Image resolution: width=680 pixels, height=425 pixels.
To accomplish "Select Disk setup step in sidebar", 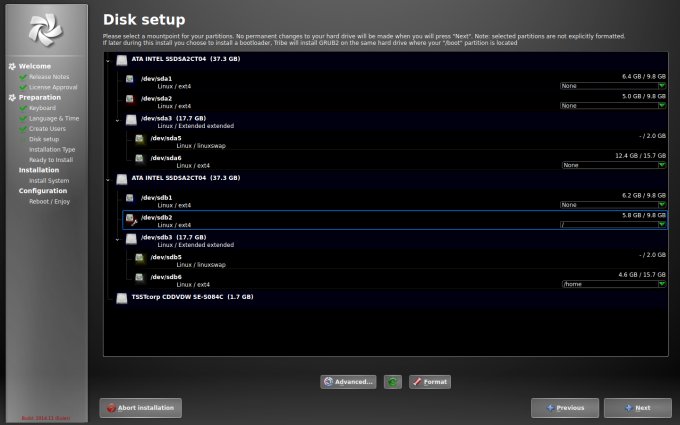I will tap(44, 139).
